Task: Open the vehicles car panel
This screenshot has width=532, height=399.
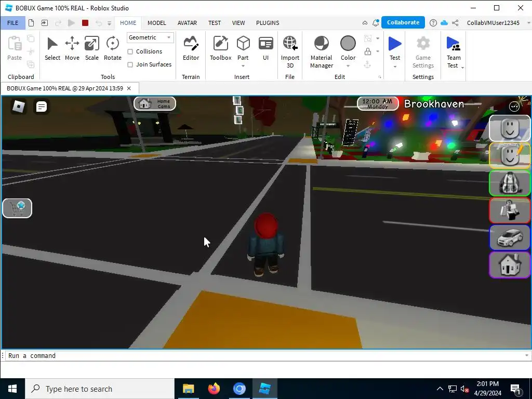Action: tap(509, 237)
